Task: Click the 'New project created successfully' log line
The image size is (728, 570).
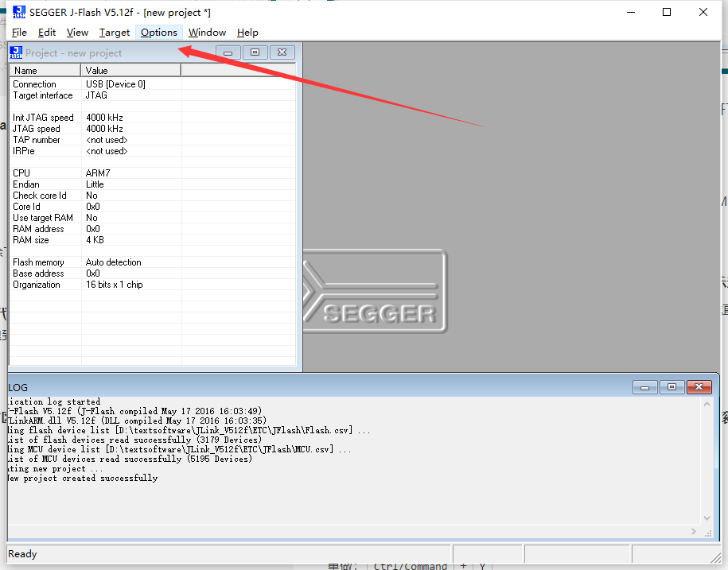Action: point(83,478)
